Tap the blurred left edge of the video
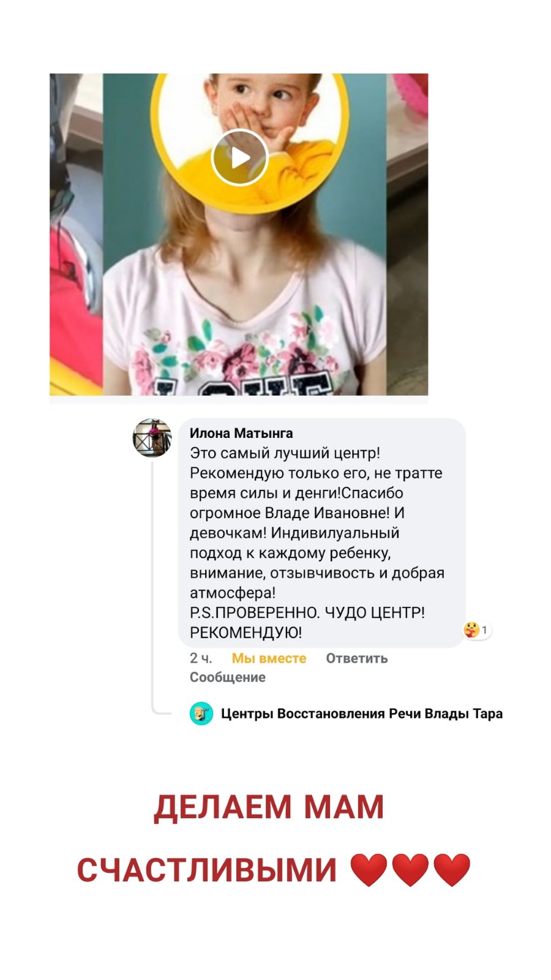 [76, 235]
